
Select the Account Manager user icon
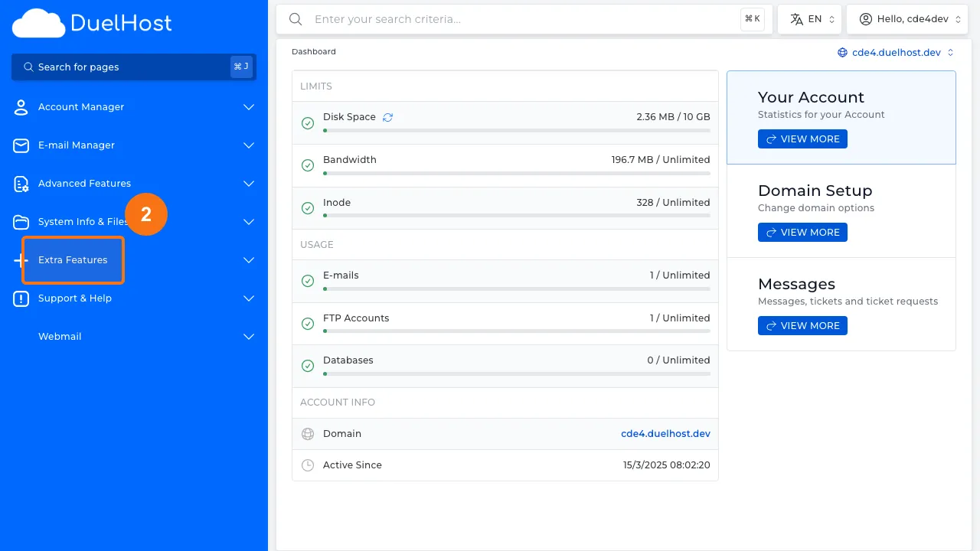coord(21,107)
